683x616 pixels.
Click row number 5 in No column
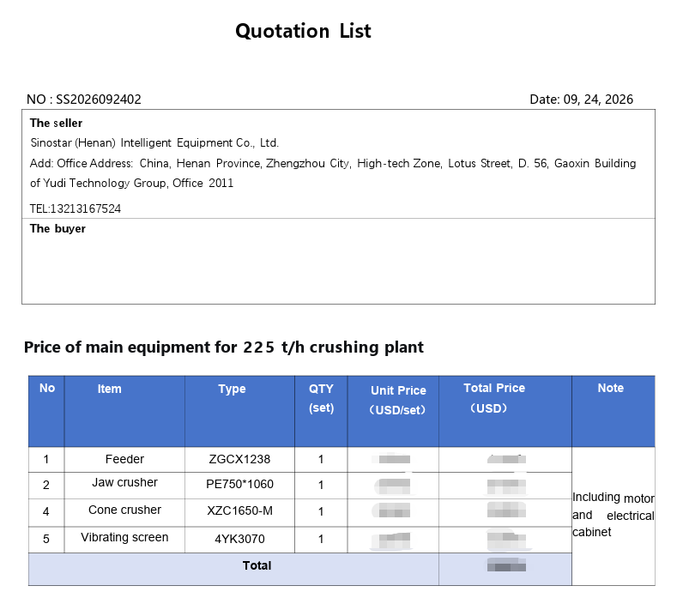[x=46, y=539]
